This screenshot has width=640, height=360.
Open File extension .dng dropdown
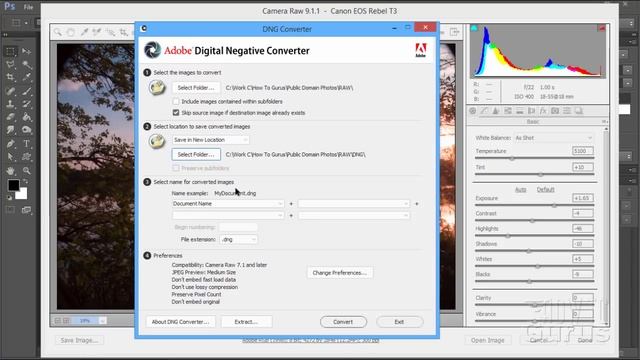pyautogui.click(x=238, y=239)
